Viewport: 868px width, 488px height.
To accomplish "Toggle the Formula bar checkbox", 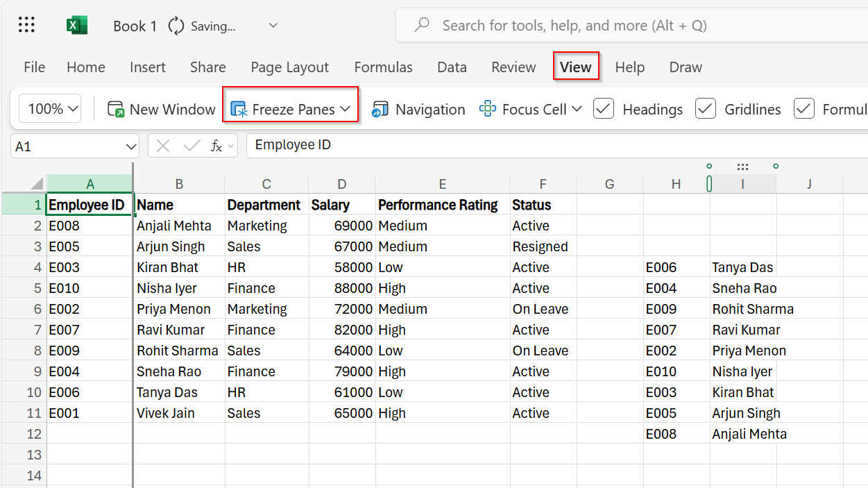I will [x=803, y=108].
